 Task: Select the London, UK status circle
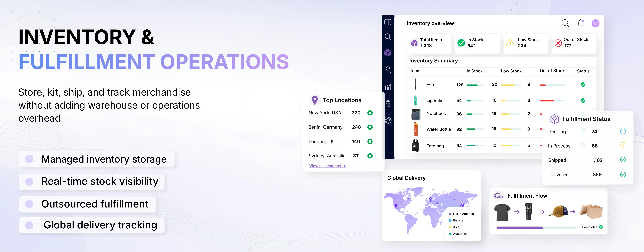pos(370,141)
